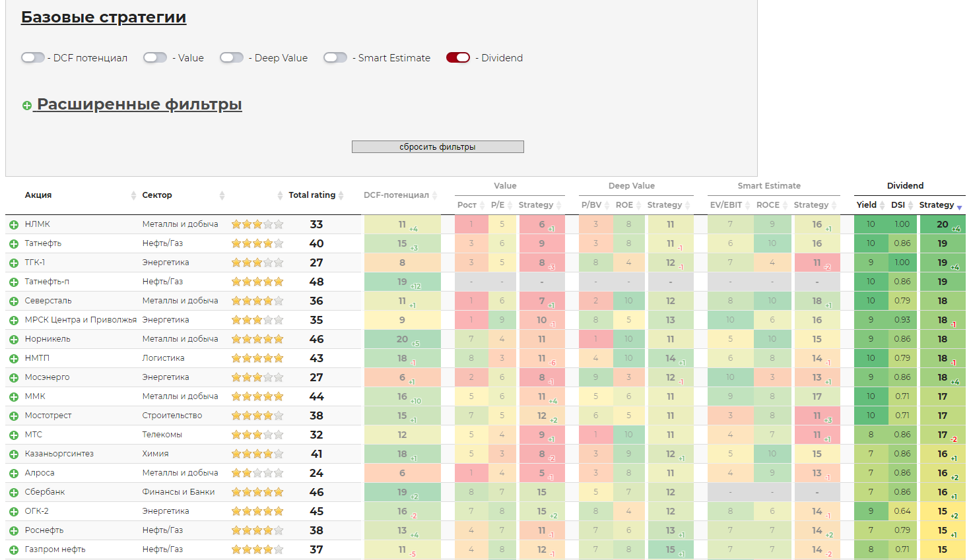Click the star rating in Татнефть-п row
The height and width of the screenshot is (560, 971).
(257, 282)
